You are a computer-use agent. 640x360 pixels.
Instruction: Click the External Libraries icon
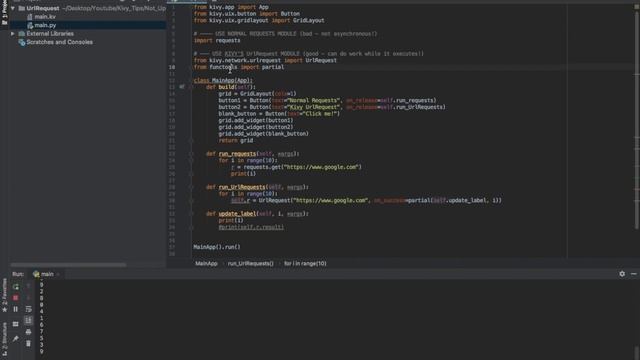pyautogui.click(x=22, y=34)
